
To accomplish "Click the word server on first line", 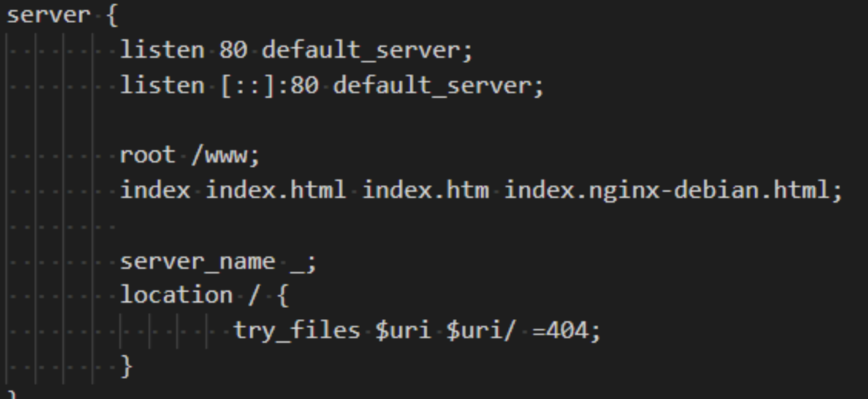I will pos(48,15).
